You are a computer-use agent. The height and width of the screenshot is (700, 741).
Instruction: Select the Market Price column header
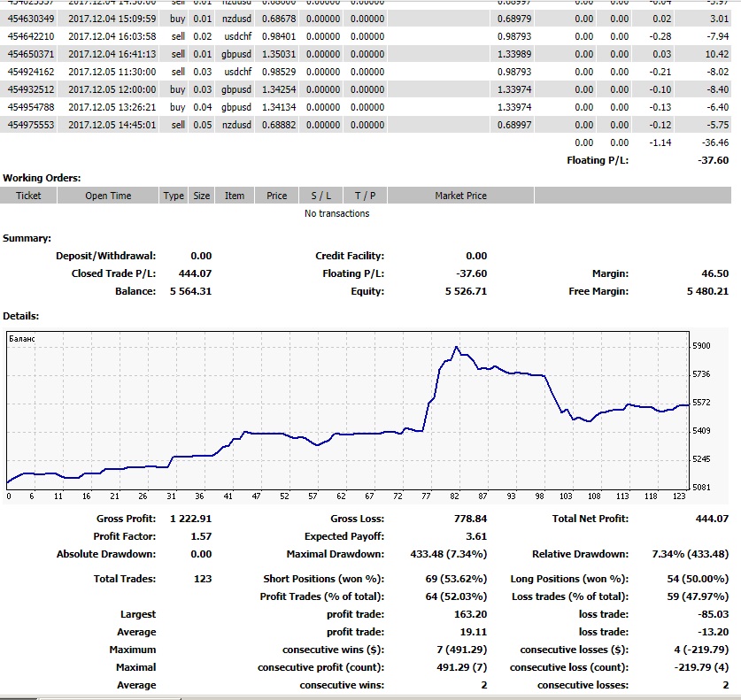460,196
